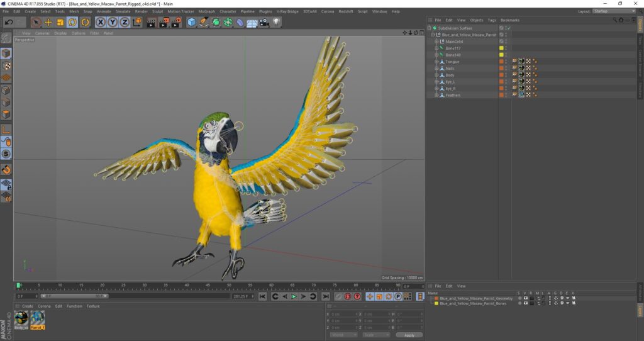
Task: Add a Cube primitive object
Action: [x=191, y=22]
